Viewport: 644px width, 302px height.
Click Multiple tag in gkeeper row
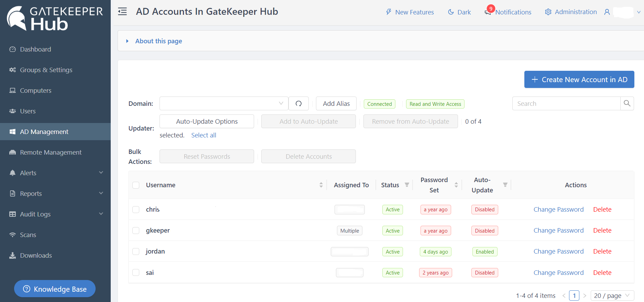pyautogui.click(x=349, y=231)
